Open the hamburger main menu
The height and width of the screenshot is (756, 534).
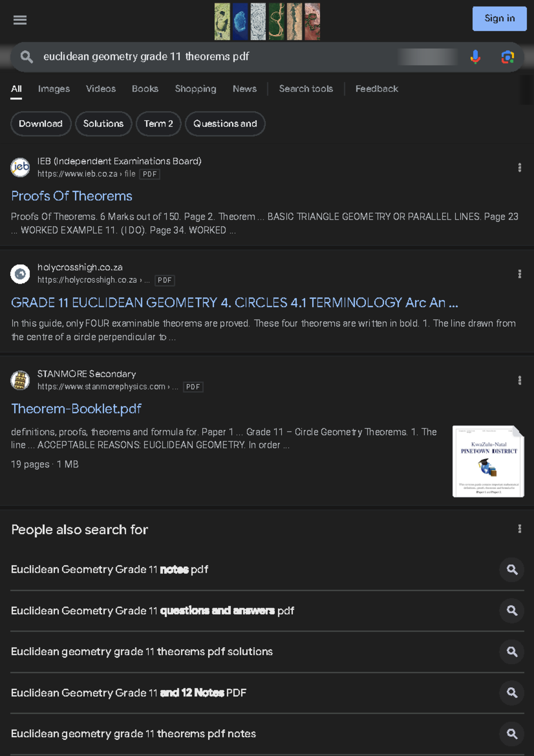[x=20, y=20]
